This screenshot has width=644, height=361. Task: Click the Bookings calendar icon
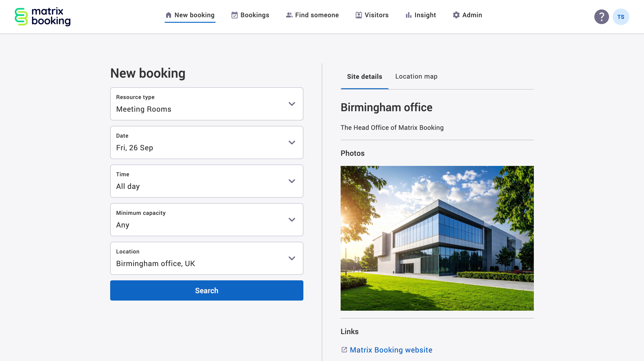tap(234, 15)
